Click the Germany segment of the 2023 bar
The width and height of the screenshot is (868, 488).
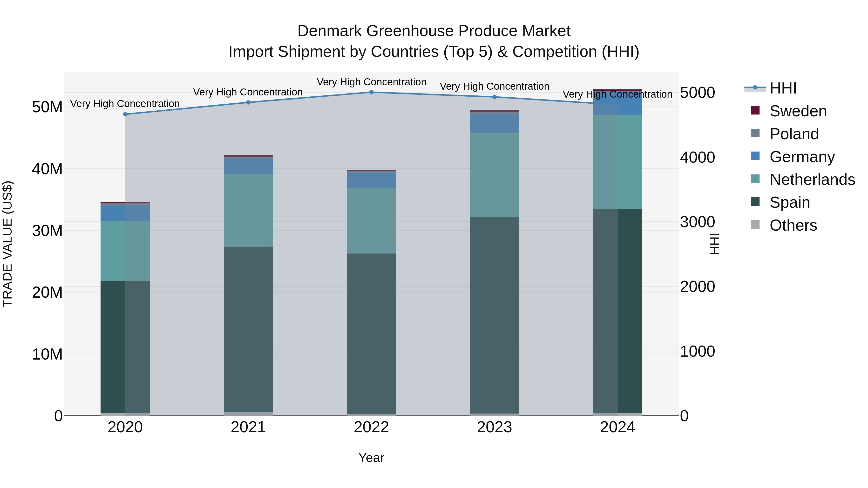pyautogui.click(x=495, y=124)
